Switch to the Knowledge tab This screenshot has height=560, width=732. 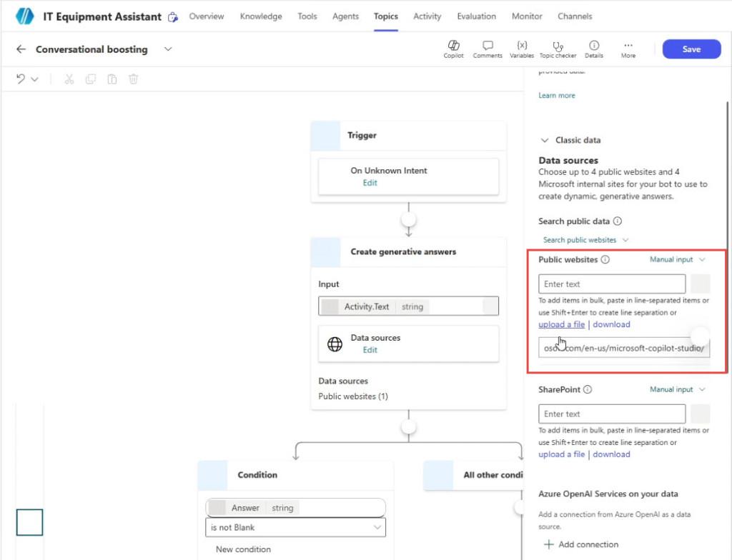pyautogui.click(x=261, y=16)
